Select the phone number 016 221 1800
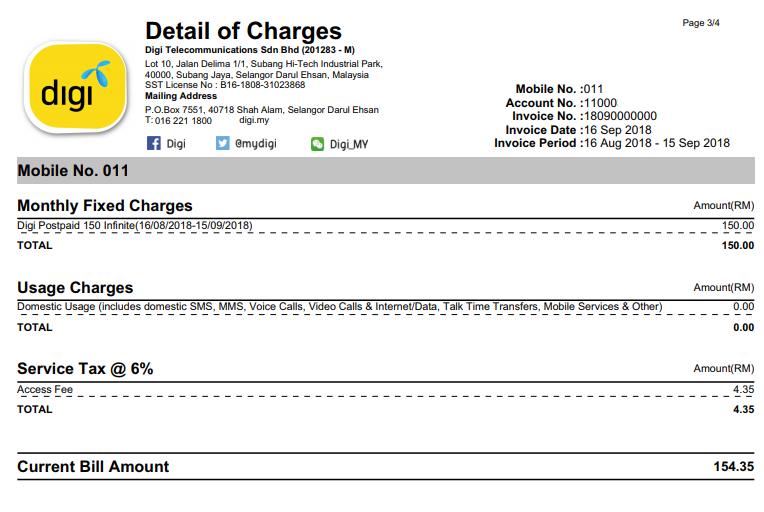The height and width of the screenshot is (512, 764). point(183,121)
